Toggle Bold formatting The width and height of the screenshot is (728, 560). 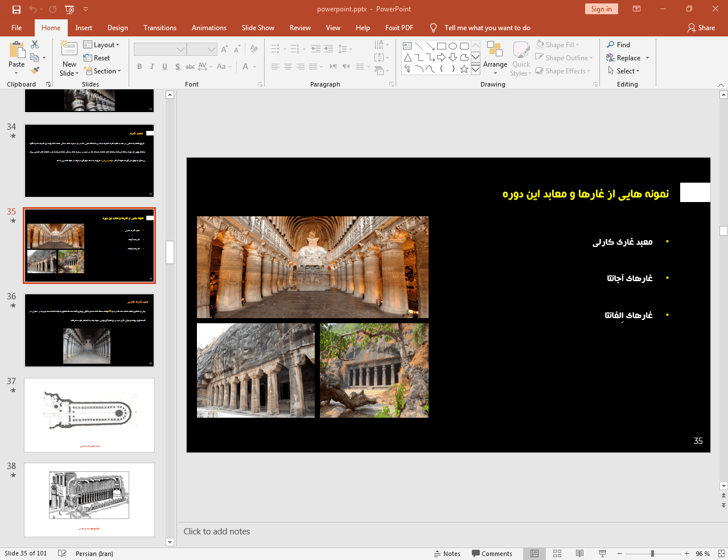point(139,67)
